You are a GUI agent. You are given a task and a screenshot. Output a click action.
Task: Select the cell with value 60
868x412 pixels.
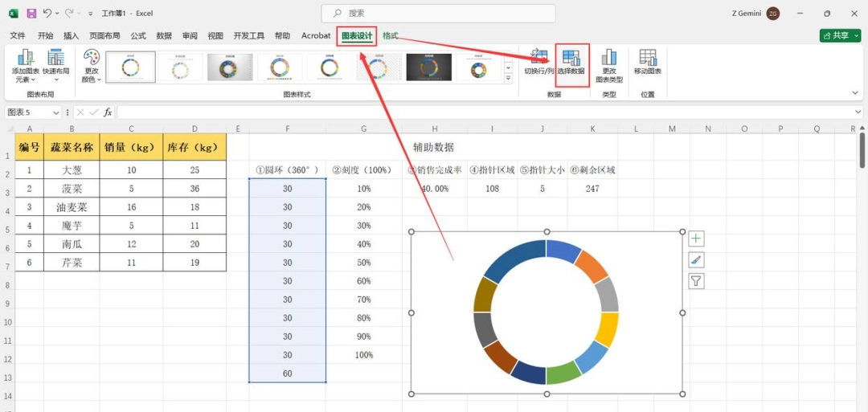tap(287, 373)
